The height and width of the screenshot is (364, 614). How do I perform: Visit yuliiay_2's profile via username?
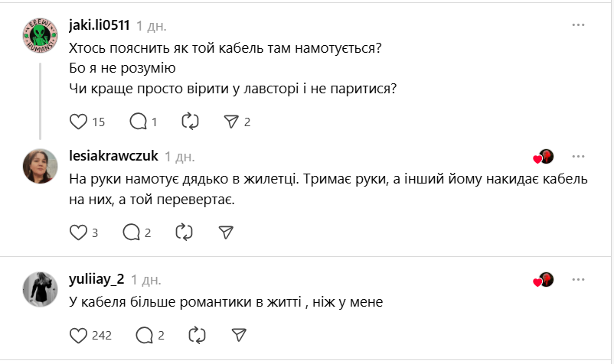(96, 279)
